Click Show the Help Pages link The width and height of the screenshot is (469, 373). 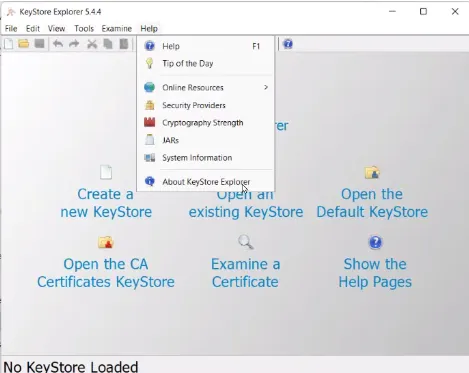click(x=375, y=273)
